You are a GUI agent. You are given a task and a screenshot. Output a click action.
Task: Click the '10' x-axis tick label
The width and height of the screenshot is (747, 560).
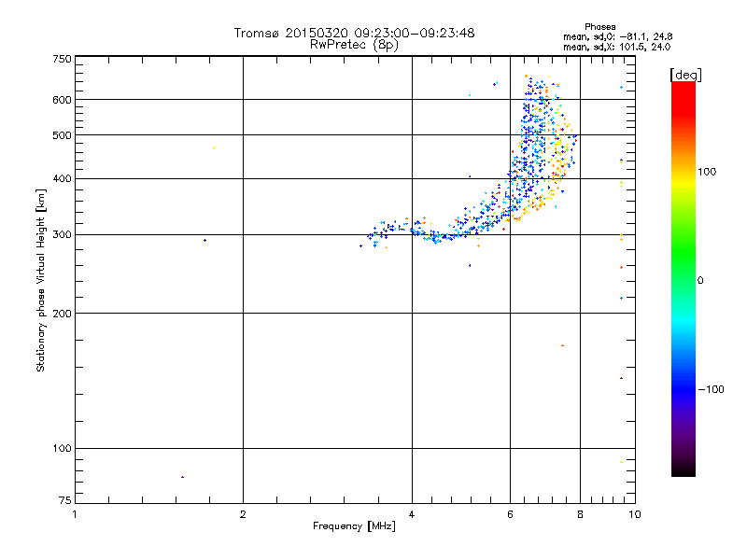[635, 514]
